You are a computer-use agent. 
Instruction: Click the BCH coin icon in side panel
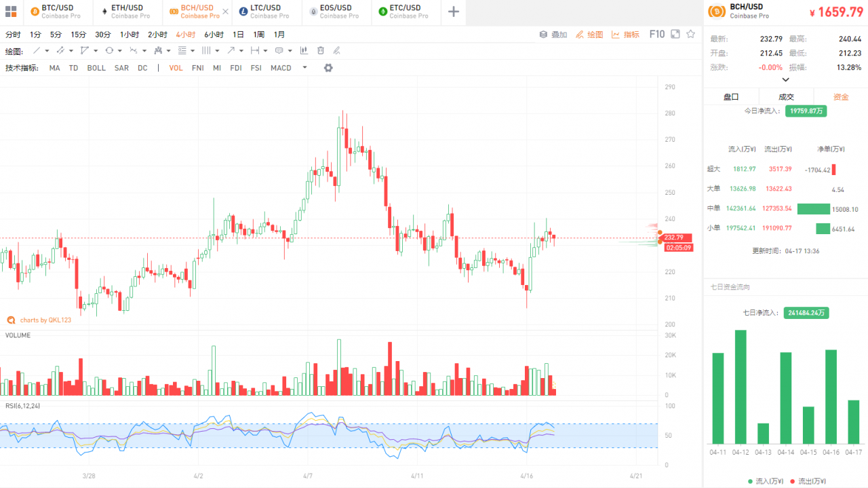pyautogui.click(x=716, y=11)
